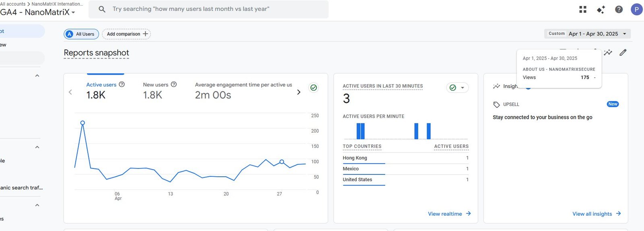Click the All accounts breadcrumb link

(x=13, y=4)
